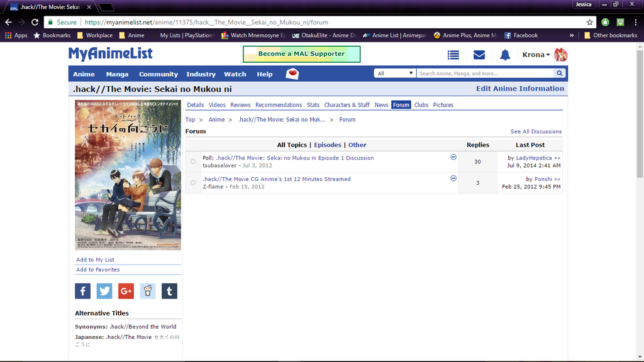View notifications bell icon

(505, 55)
